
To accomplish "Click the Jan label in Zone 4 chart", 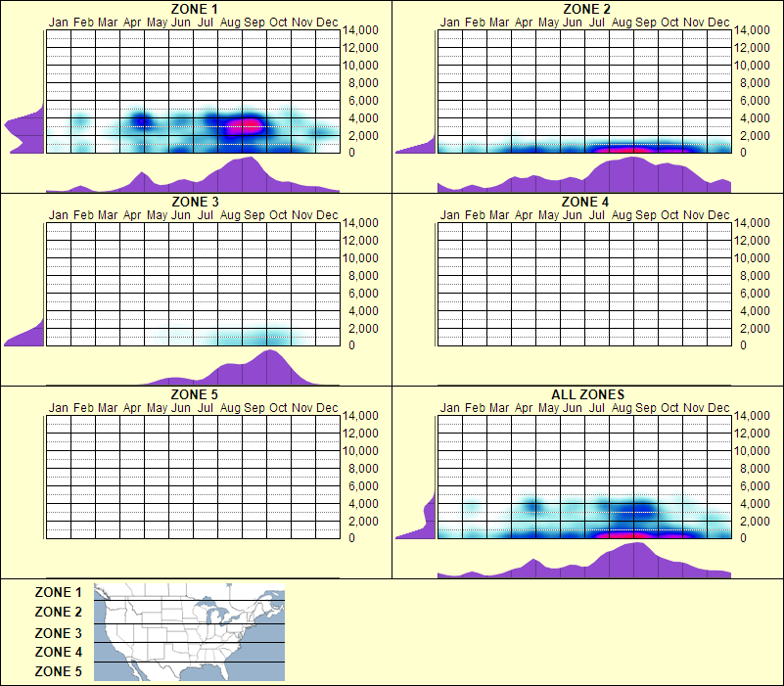I will 449,213.
